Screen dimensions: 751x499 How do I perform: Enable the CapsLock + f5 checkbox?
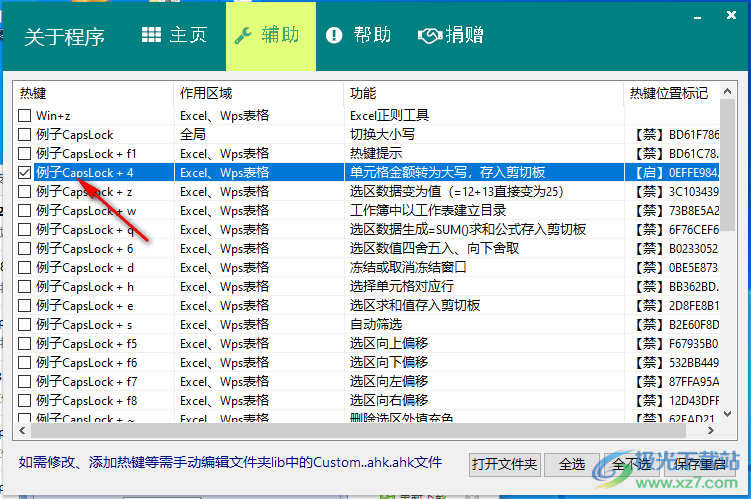[x=24, y=343]
